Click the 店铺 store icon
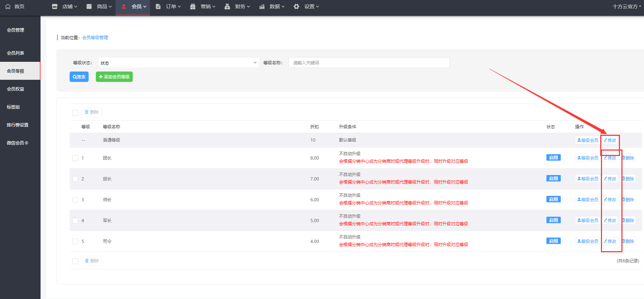Screen dimensions: 644x299 click(x=55, y=6)
